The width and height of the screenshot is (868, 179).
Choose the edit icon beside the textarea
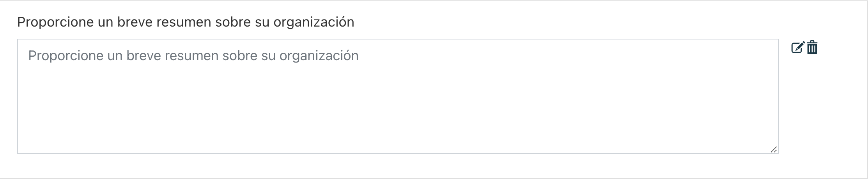click(798, 47)
